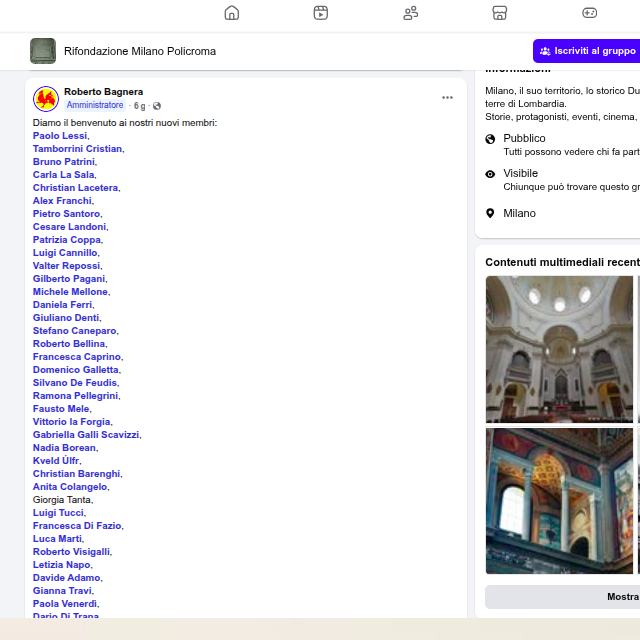This screenshot has width=640, height=640.
Task: Open Cesare Landoni's profile
Action: [69, 227]
